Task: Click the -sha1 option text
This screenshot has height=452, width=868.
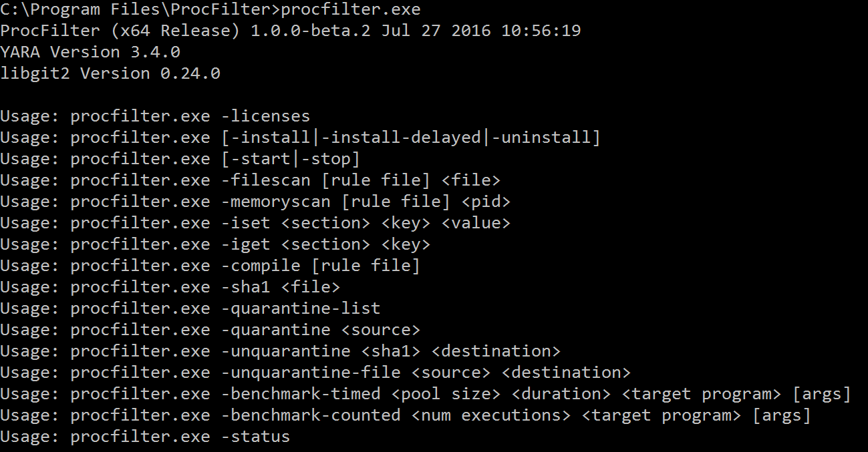Action: click(245, 287)
